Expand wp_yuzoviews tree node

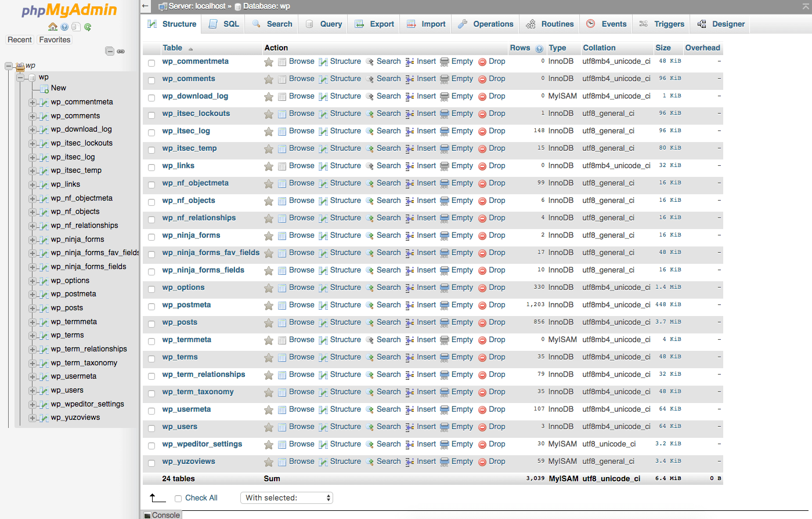point(33,418)
